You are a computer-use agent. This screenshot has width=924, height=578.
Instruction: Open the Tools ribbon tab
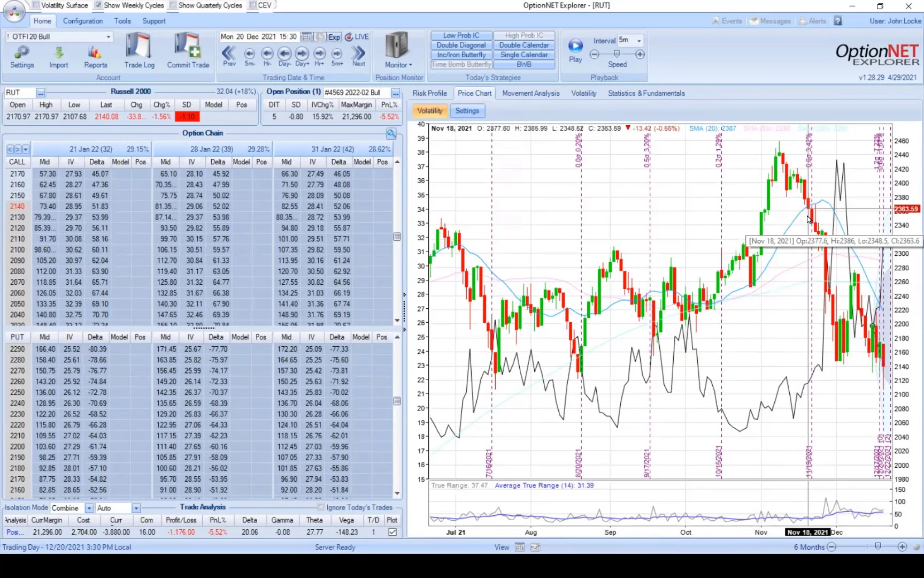(122, 21)
